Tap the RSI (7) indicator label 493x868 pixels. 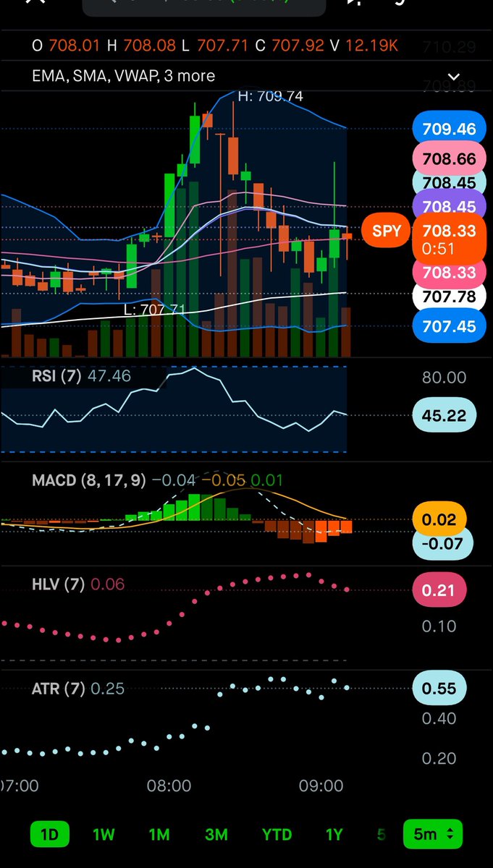pyautogui.click(x=56, y=376)
